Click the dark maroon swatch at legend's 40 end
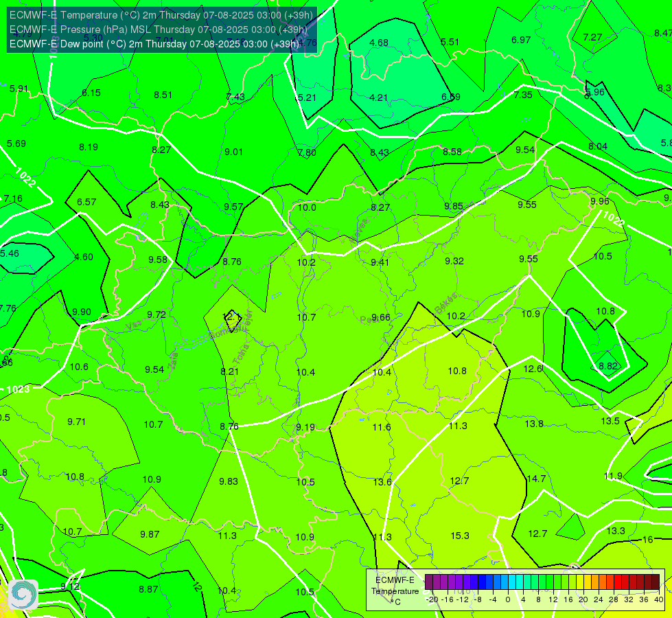672x618 pixels. coord(656,582)
